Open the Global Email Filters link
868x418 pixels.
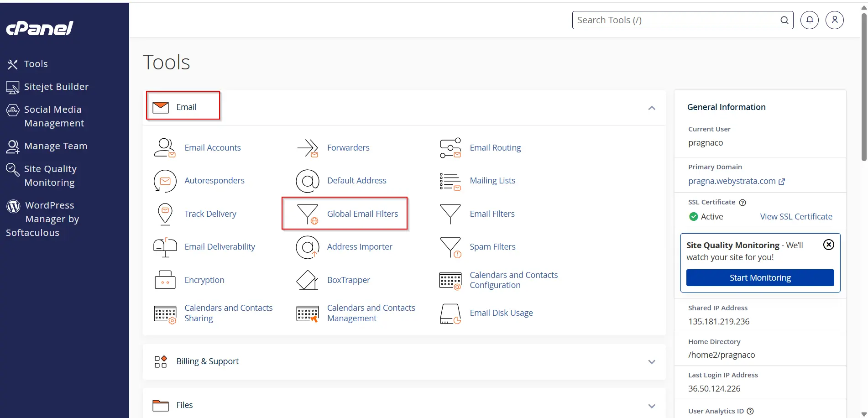tap(362, 214)
